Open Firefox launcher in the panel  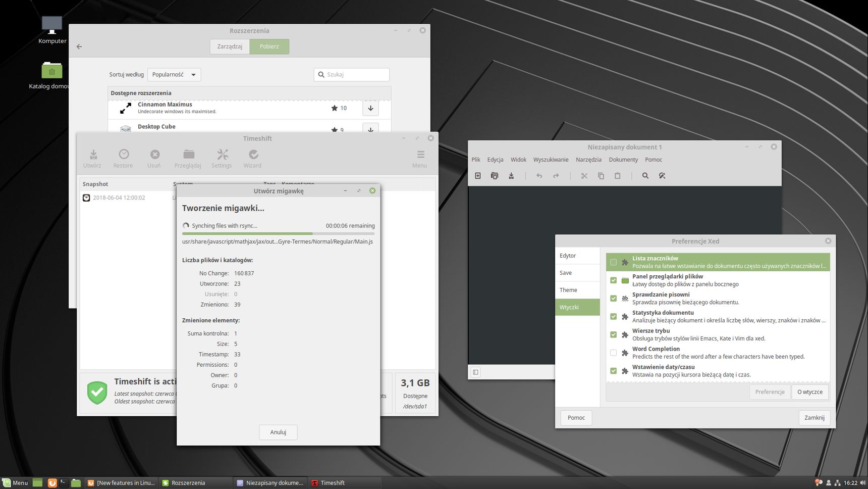[x=52, y=483]
